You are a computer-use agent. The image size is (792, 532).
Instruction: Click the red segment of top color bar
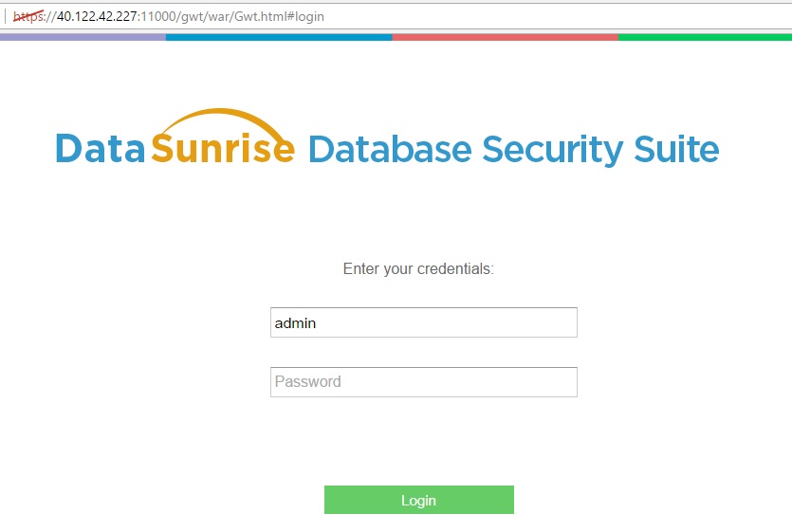click(x=505, y=37)
